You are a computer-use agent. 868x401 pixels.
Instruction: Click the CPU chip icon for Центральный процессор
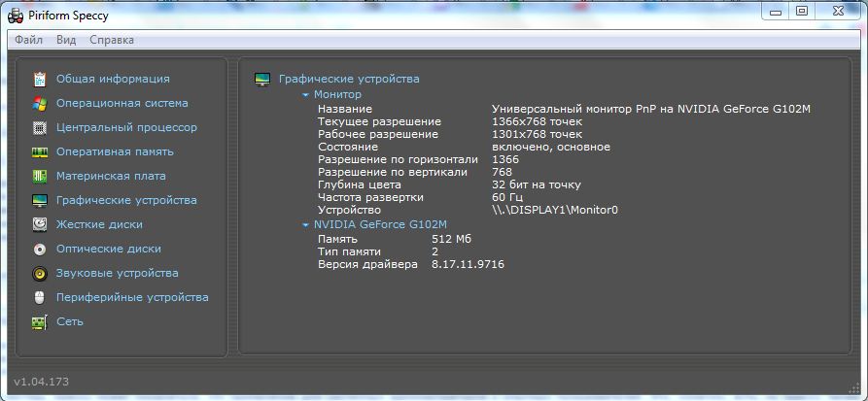tap(39, 127)
